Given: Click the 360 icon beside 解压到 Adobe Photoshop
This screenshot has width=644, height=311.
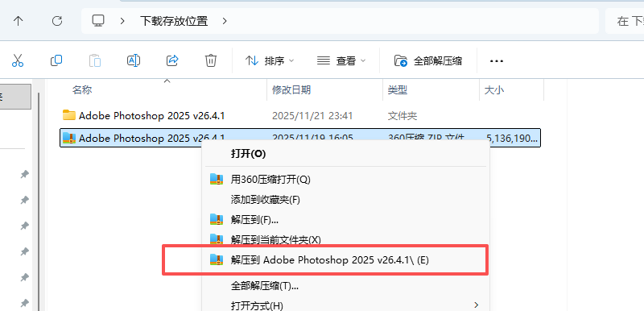Looking at the screenshot, I should tap(217, 259).
